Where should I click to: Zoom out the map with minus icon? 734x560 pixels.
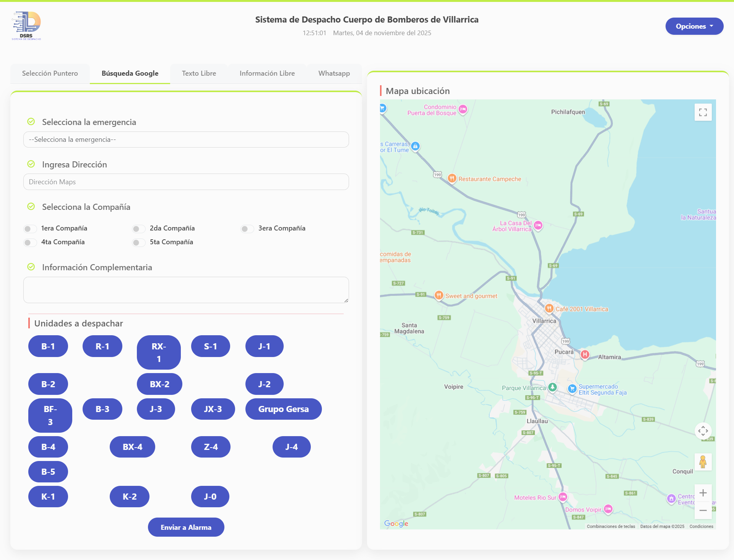[703, 510]
